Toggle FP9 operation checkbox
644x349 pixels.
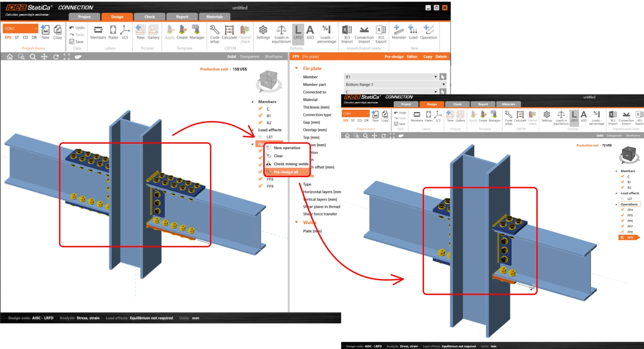[260, 186]
